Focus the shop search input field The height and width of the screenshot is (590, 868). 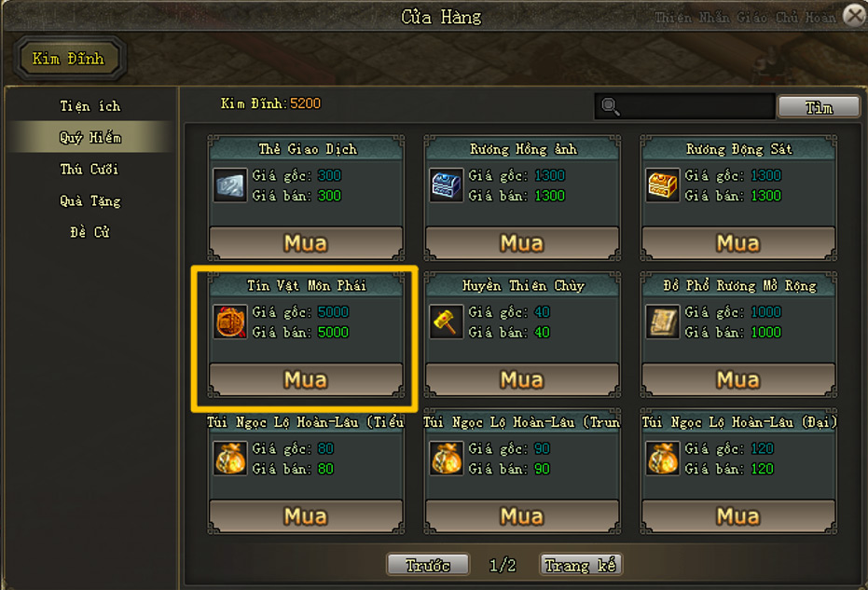click(x=697, y=106)
